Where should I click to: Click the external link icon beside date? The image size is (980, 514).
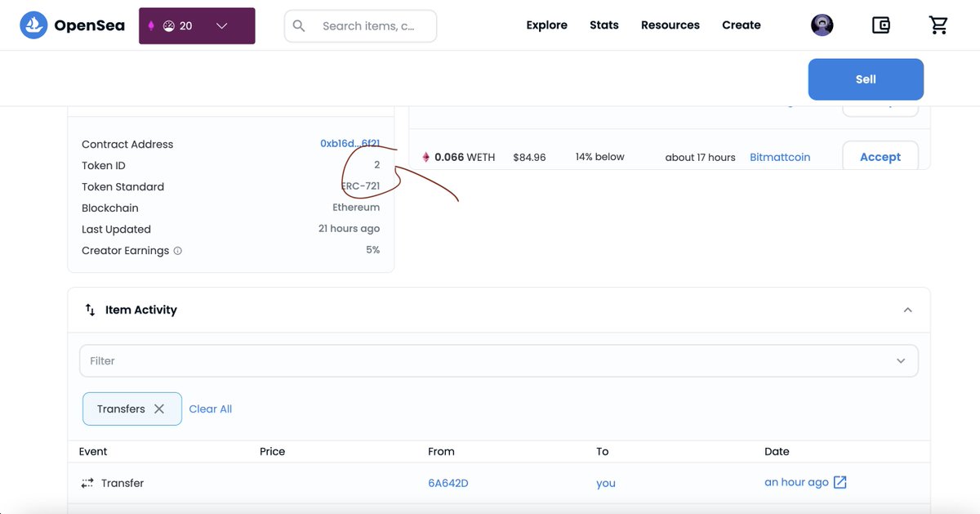[840, 482]
